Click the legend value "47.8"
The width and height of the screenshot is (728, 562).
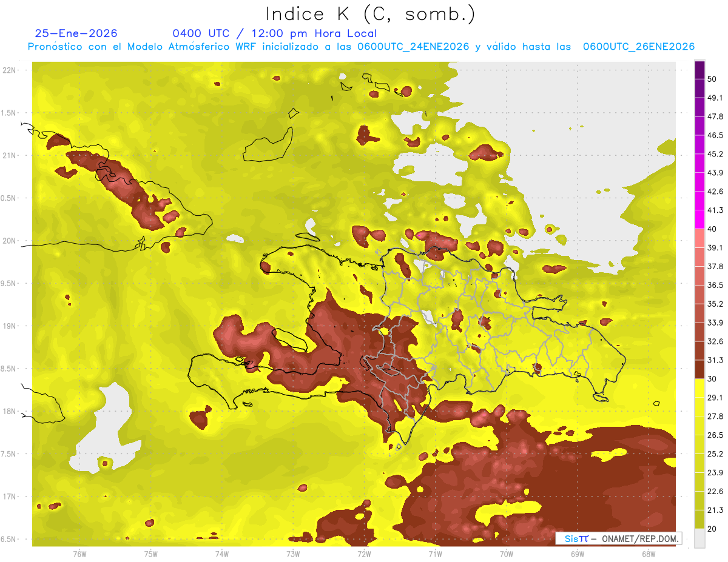coord(716,116)
